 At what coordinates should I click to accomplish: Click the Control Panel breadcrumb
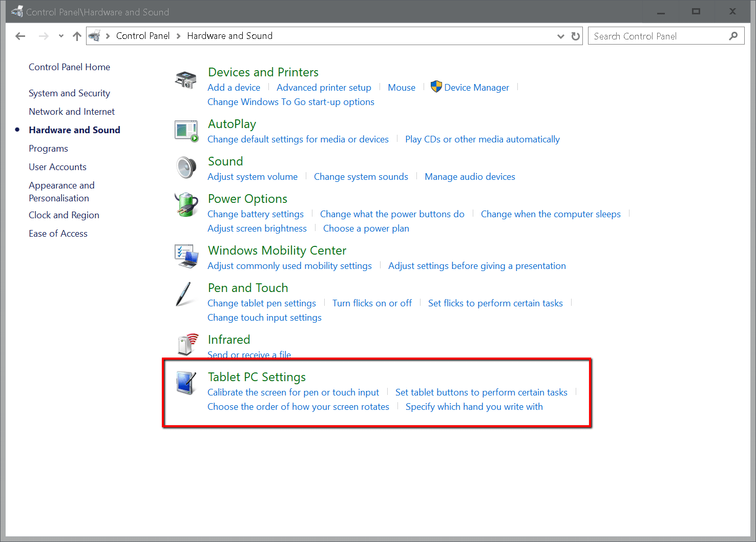[x=143, y=36]
